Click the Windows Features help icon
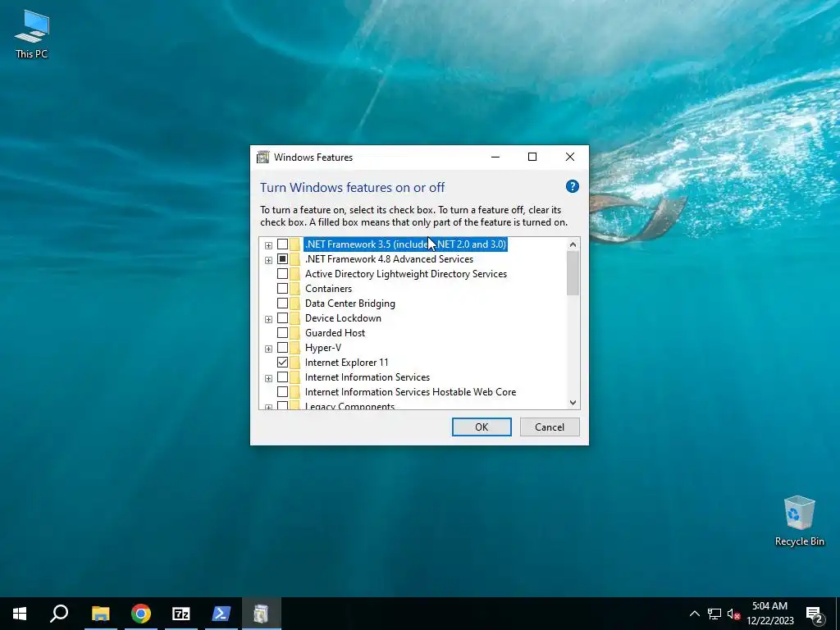Screen dimensions: 840x630 coord(572,186)
